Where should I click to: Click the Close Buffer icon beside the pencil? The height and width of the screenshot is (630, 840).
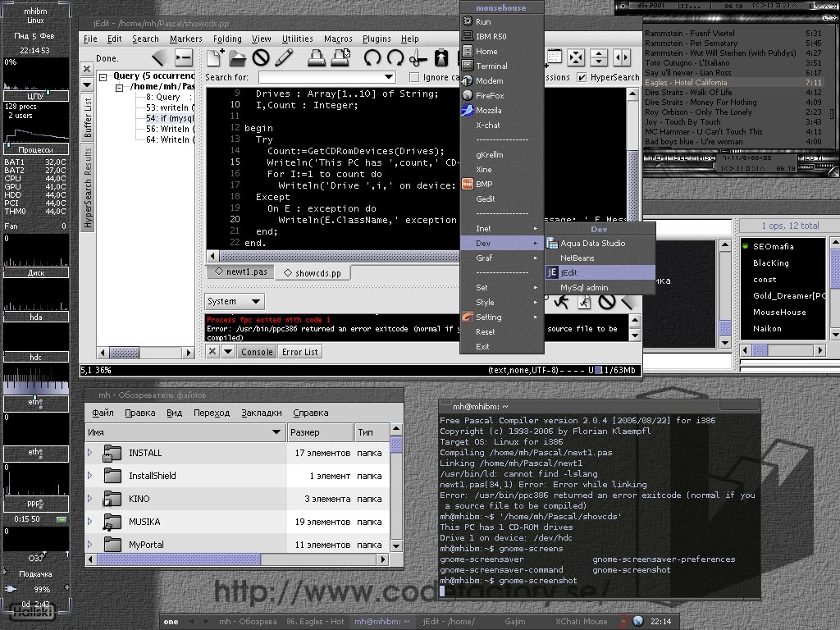[261, 57]
